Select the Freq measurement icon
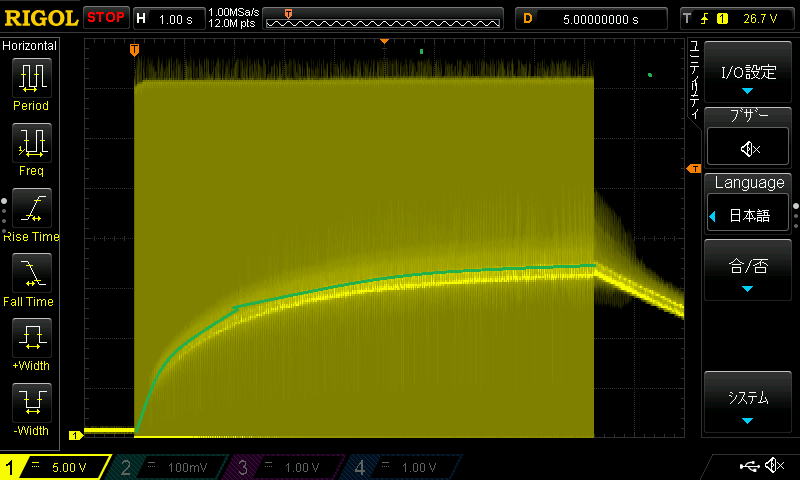This screenshot has height=480, width=800. pos(32,143)
